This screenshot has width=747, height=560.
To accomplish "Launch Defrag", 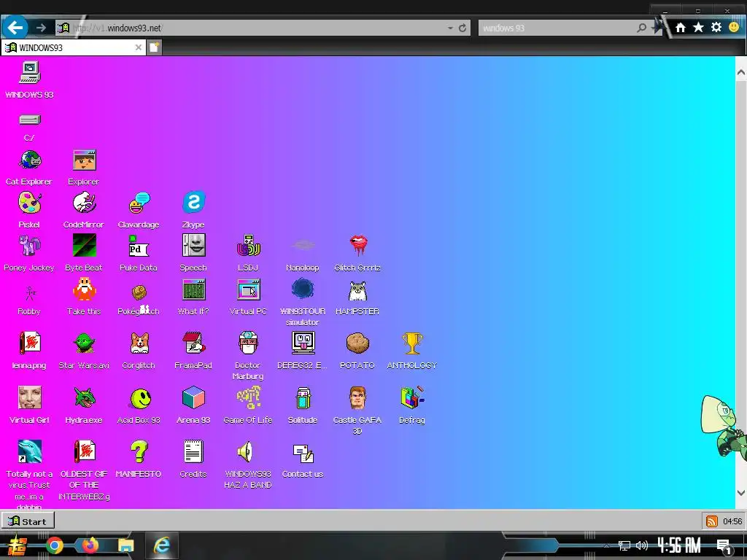I will pyautogui.click(x=412, y=397).
